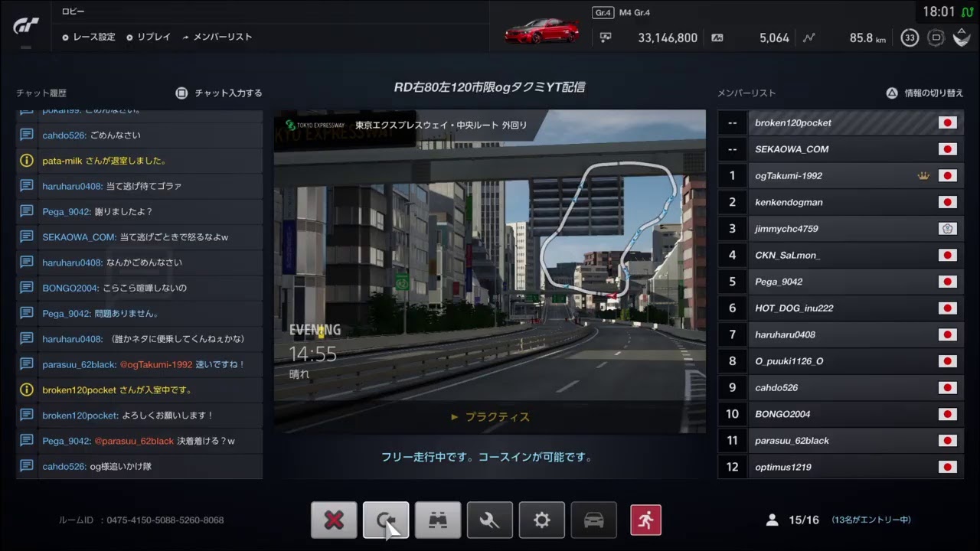The width and height of the screenshot is (980, 551).
Task: Click the chat message '問題ありません。'
Action: (127, 314)
